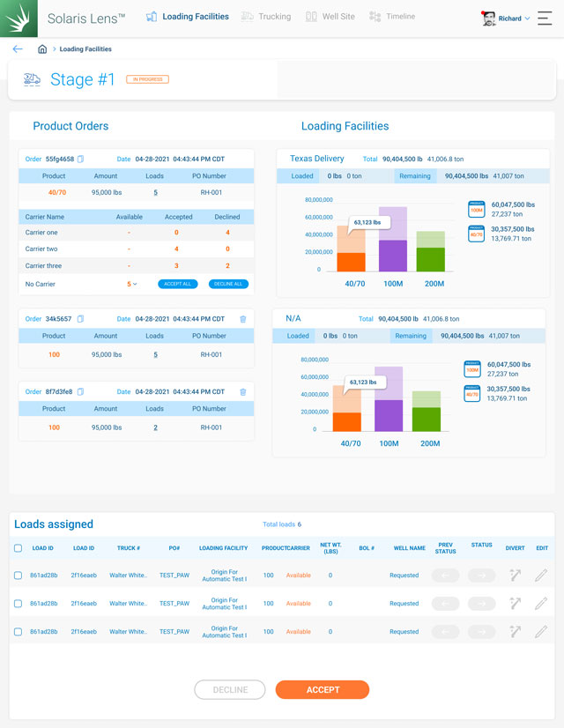
Task: Open the Trucking tab
Action: 267,17
